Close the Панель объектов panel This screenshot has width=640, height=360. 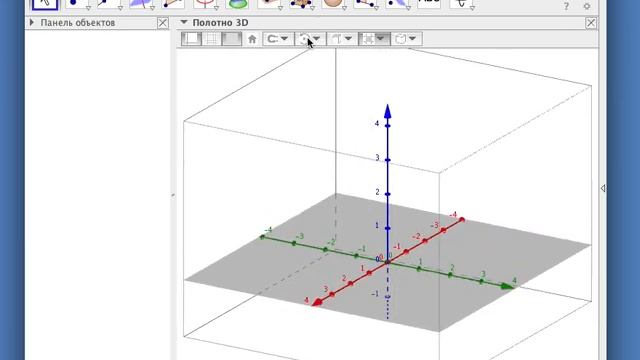(x=162, y=23)
